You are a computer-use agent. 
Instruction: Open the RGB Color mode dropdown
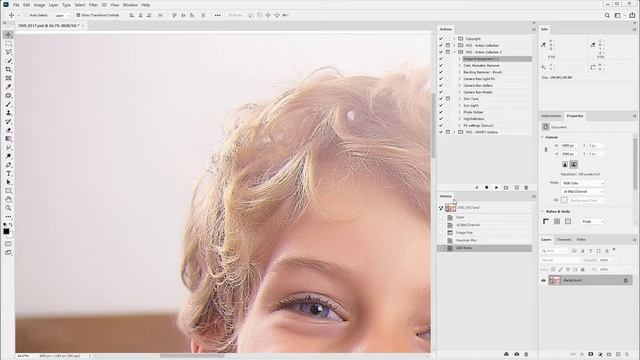[x=582, y=183]
